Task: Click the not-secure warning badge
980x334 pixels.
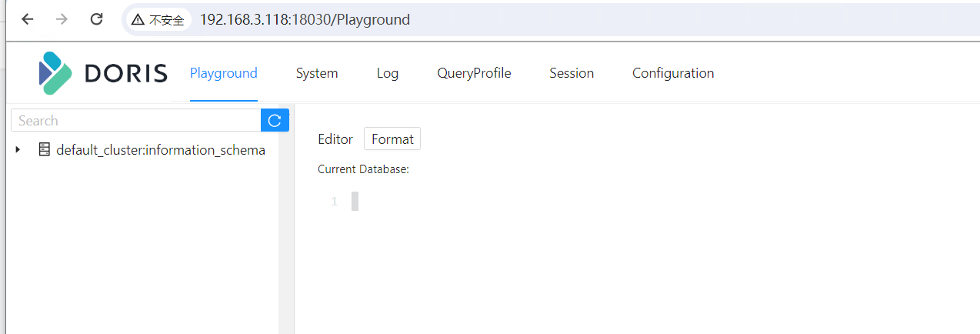Action: coord(158,20)
